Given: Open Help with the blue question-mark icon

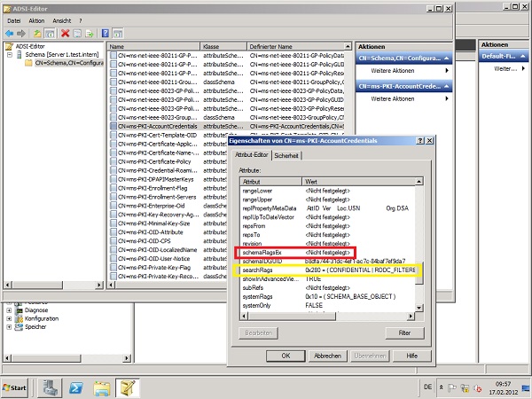Looking at the screenshot, I should coord(106,34).
